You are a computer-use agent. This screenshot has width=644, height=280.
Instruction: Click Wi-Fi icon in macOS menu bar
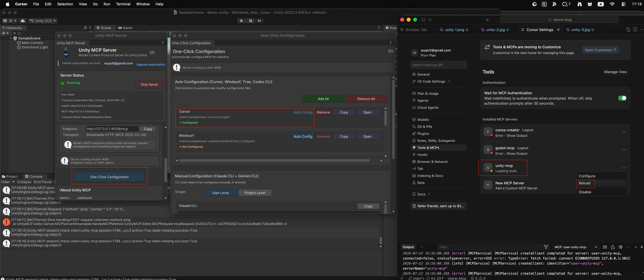pos(612,4)
